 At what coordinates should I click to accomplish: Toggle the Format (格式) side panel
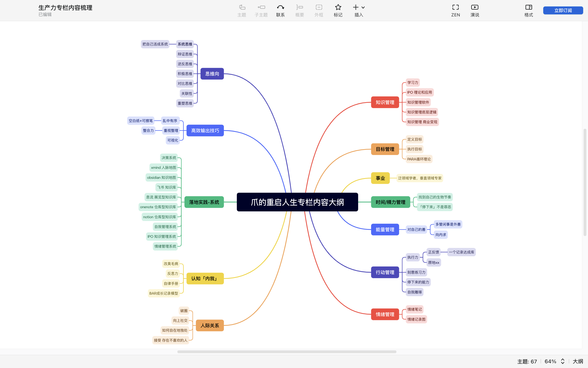tap(529, 8)
